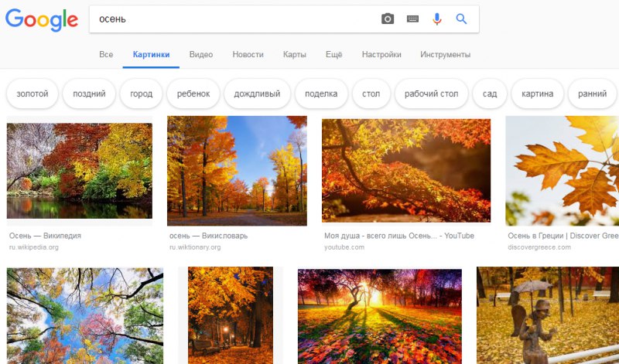Click 'ru.wikipedia.org' source link
Screen dimensions: 619x364
(34, 247)
